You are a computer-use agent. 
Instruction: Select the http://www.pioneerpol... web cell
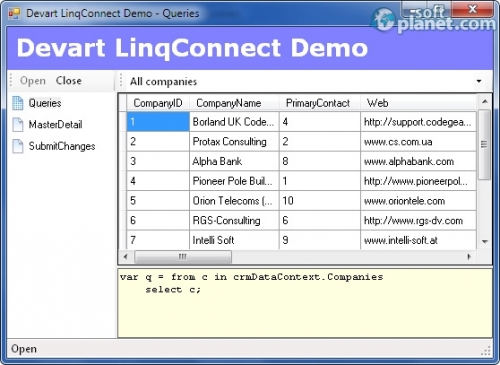click(x=418, y=181)
